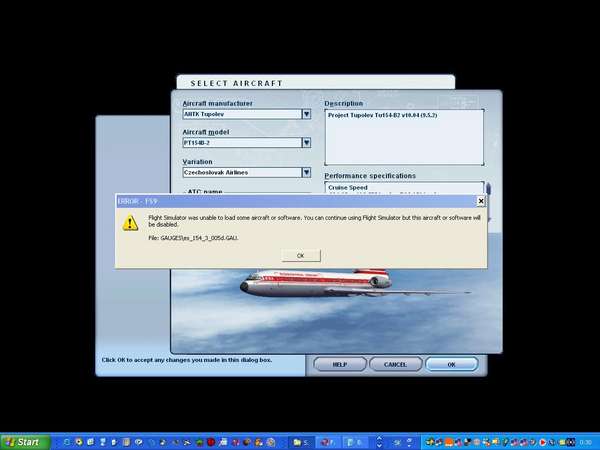
Task: Click the system clock in the tray
Action: (585, 441)
